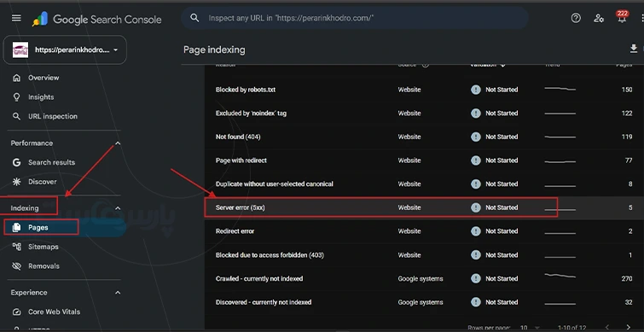Open Discover report
The width and height of the screenshot is (644, 332).
43,182
